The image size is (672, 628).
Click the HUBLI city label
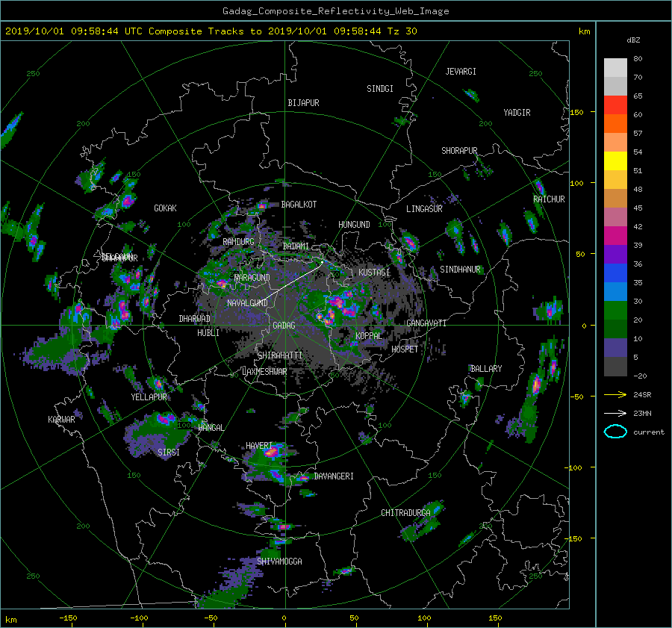[208, 333]
